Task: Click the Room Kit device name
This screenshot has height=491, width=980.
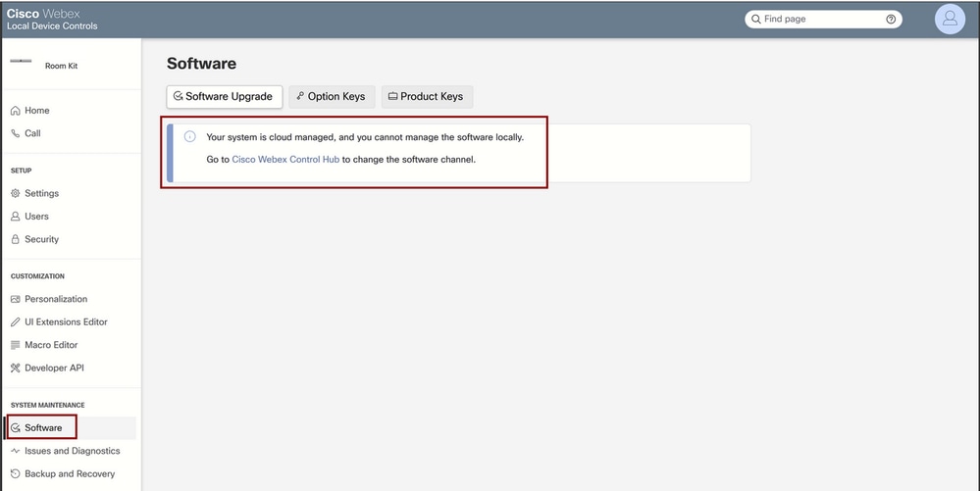Action: [61, 67]
